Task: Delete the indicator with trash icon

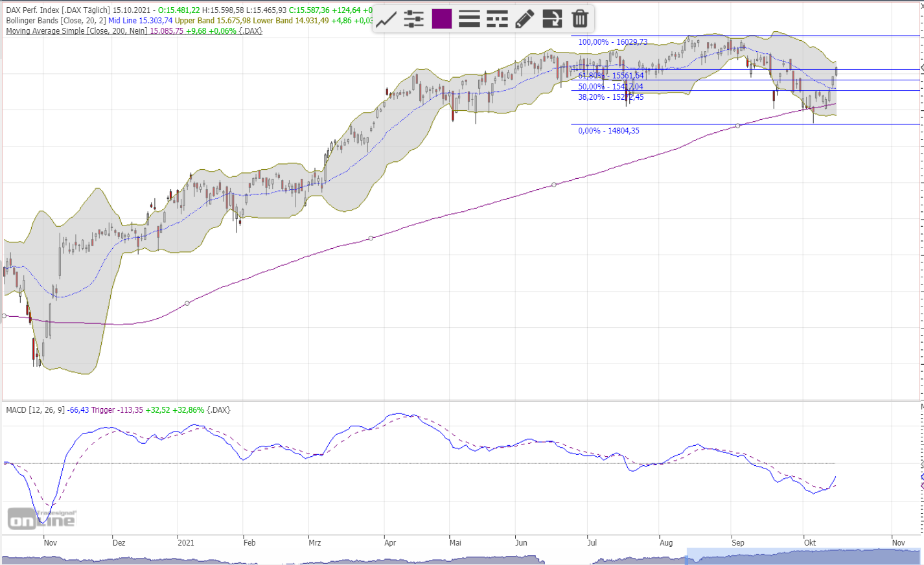Action: point(580,19)
